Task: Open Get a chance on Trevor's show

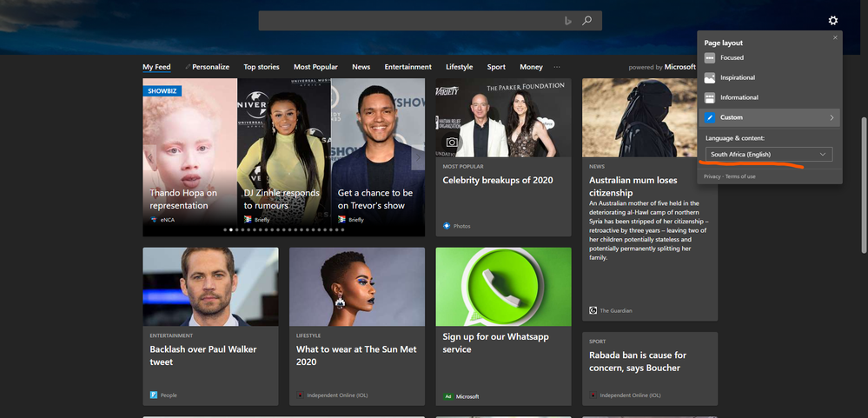Action: 375,199
